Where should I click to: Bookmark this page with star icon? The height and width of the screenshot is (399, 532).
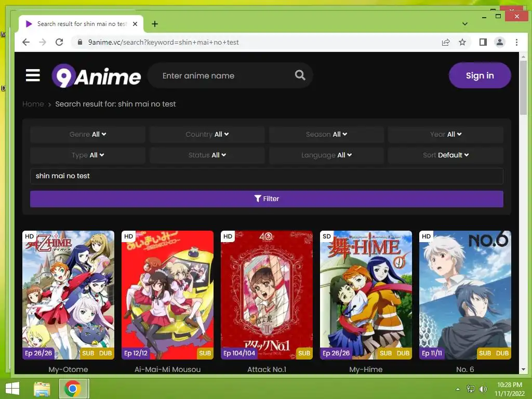tap(462, 42)
